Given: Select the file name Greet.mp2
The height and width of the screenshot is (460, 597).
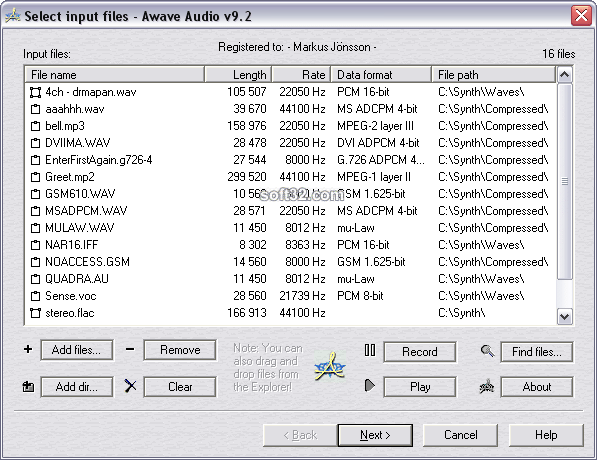Looking at the screenshot, I should tap(70, 177).
